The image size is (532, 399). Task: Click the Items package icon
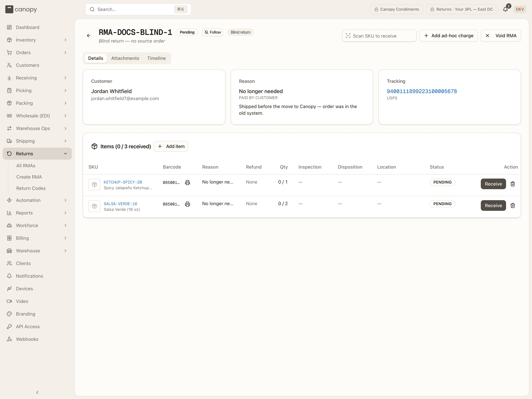[94, 146]
